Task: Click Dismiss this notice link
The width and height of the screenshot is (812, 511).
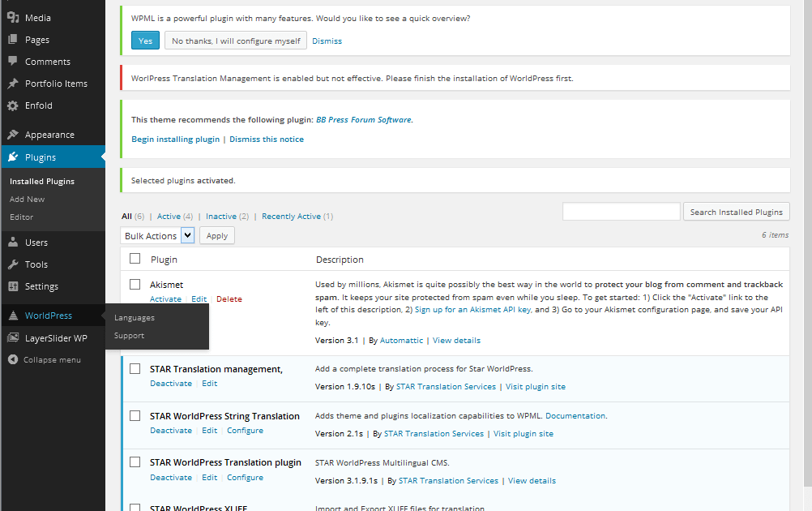Action: click(x=267, y=139)
